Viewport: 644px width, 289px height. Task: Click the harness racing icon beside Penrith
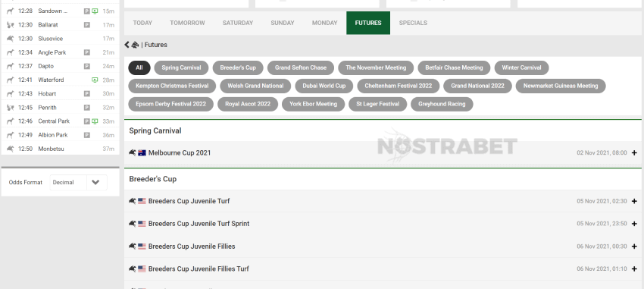[x=11, y=107]
